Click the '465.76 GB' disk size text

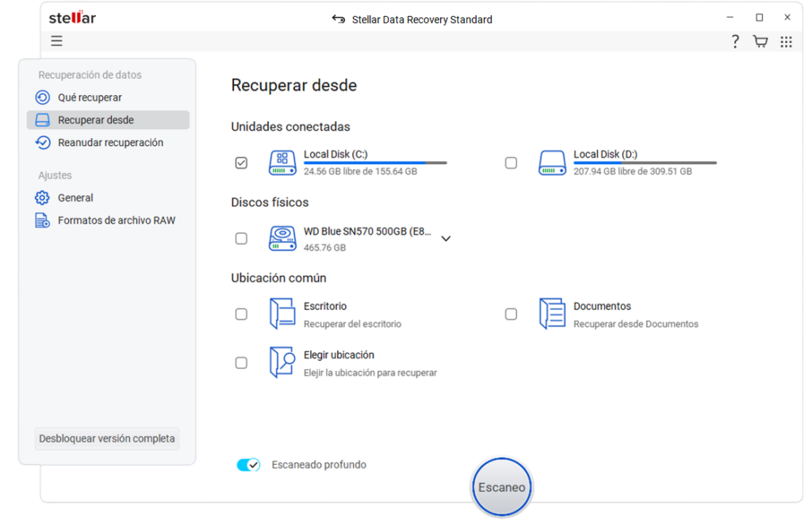(324, 247)
